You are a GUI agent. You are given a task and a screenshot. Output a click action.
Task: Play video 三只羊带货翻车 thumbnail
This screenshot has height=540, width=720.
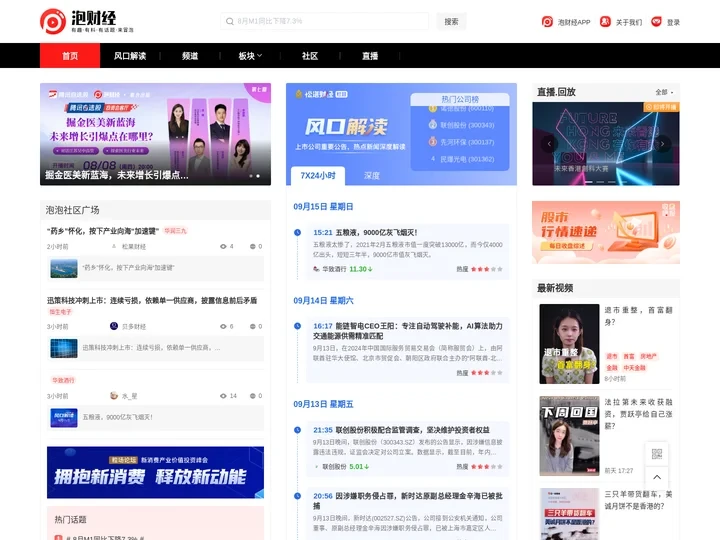(x=569, y=514)
